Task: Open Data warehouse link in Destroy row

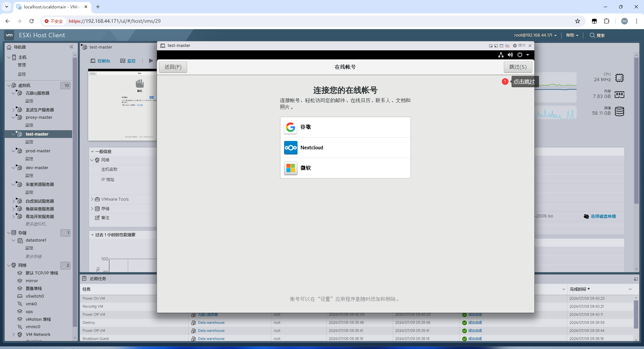Action: [x=211, y=323]
